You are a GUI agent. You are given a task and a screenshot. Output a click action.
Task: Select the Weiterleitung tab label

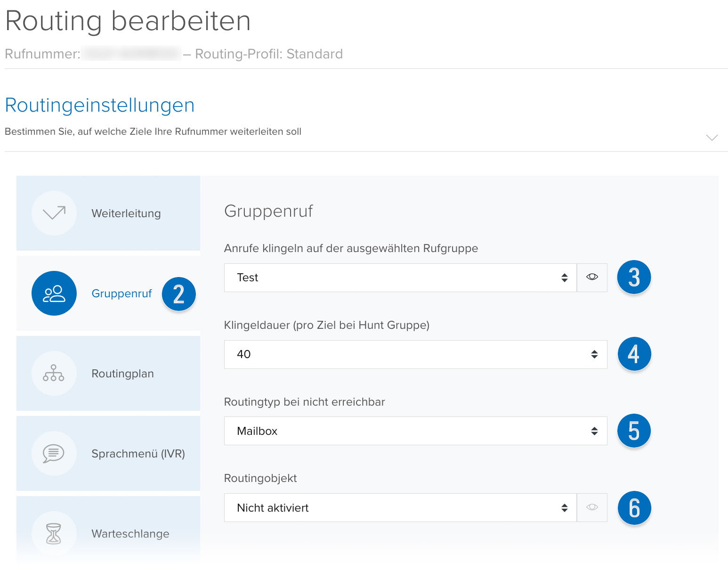click(x=126, y=213)
